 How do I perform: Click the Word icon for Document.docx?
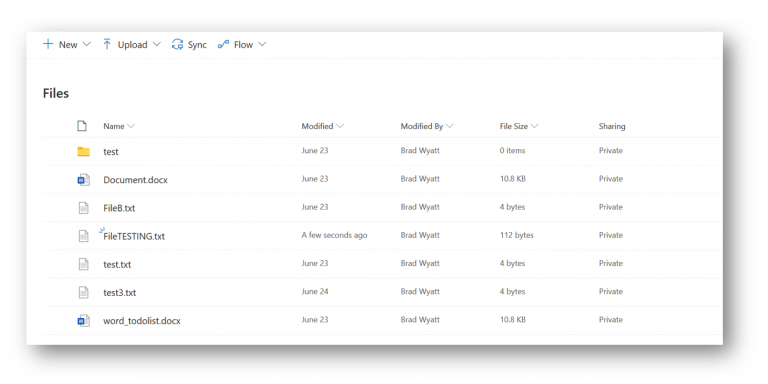(x=84, y=180)
